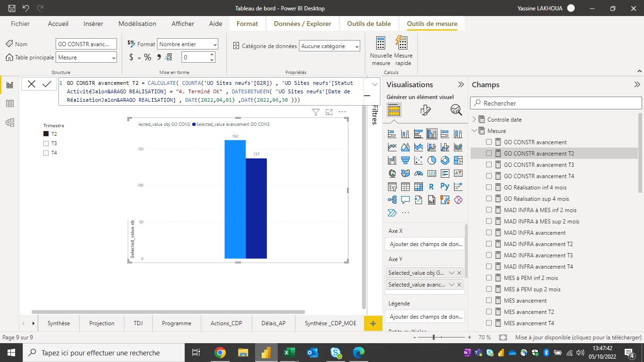644x362 pixels.
Task: Select the Power Automate visual icon
Action: click(x=392, y=213)
